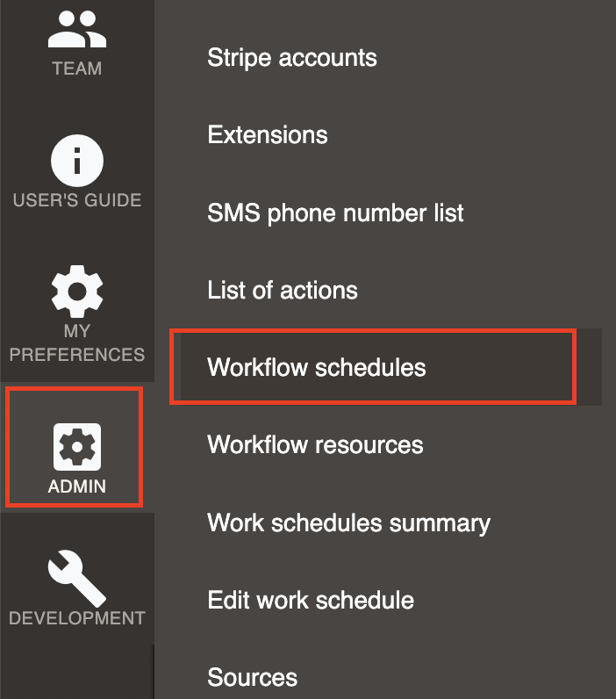Viewport: 616px width, 699px height.
Task: Open Work schedules summary
Action: pos(348,522)
